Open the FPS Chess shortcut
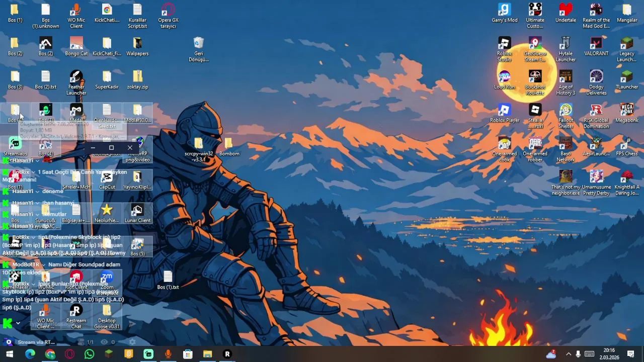 627,146
